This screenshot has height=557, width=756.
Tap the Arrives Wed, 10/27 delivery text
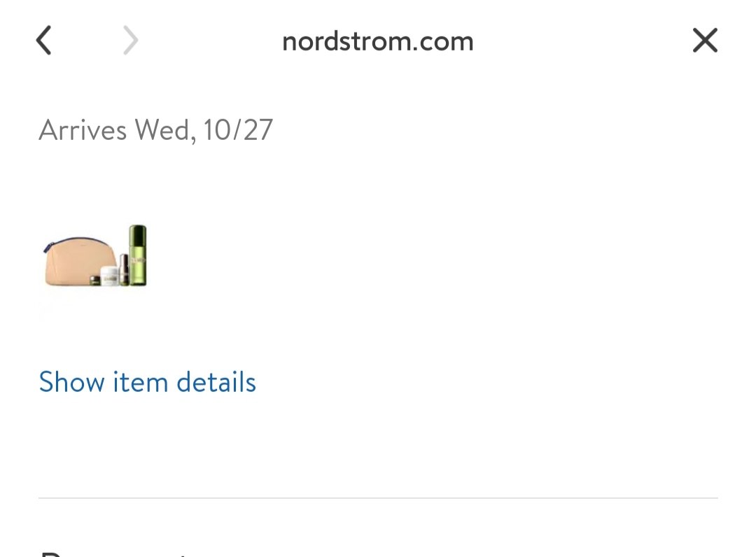point(155,130)
